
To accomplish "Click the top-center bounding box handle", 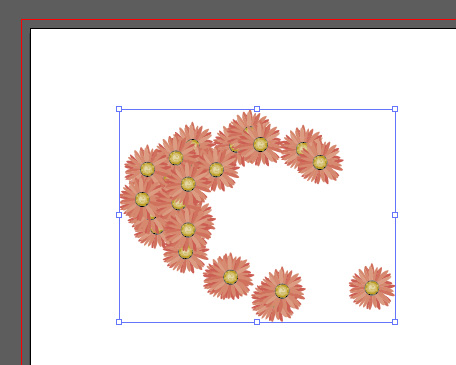I will (x=257, y=109).
